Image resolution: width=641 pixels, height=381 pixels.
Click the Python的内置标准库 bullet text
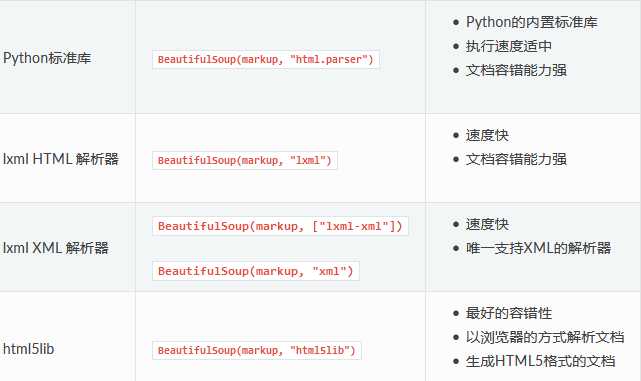tap(532, 22)
